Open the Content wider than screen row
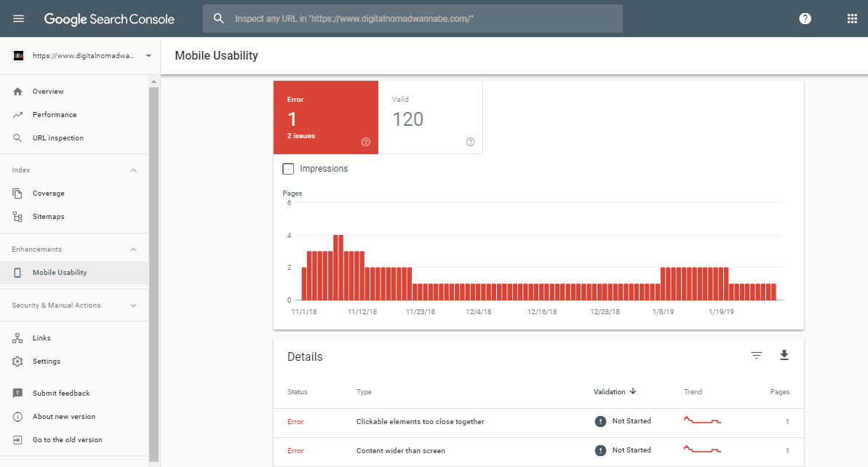This screenshot has height=467, width=868. pos(400,451)
